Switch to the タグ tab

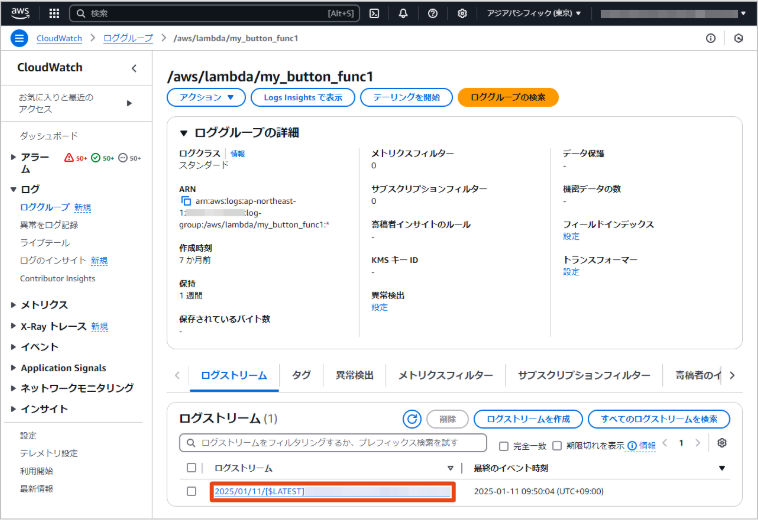301,376
